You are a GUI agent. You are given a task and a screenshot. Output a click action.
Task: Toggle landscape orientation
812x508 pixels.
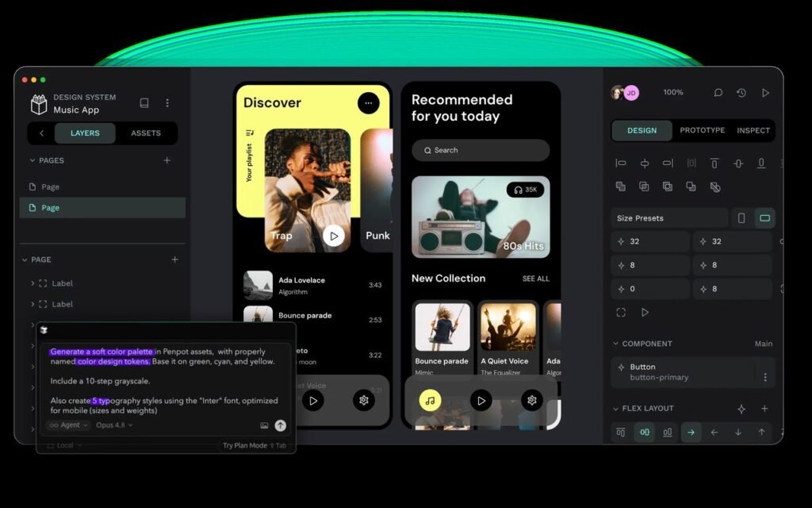[x=764, y=218]
